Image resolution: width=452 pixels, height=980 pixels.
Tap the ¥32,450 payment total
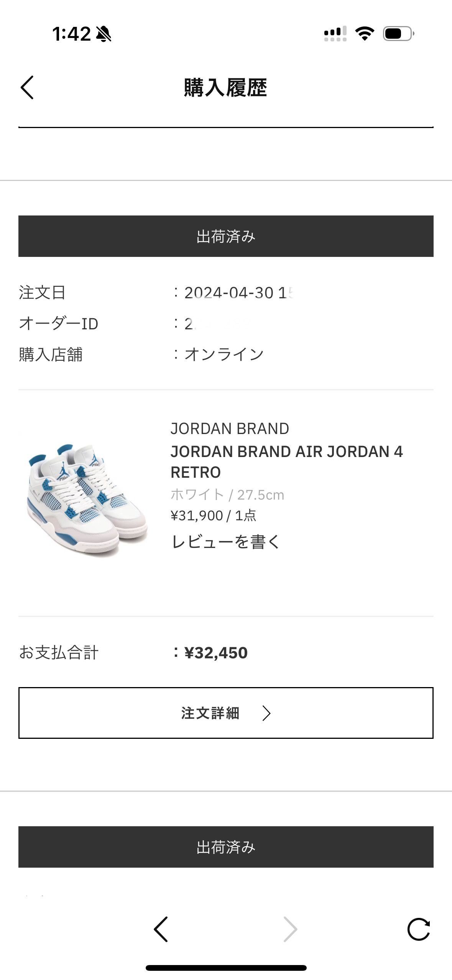click(x=216, y=653)
